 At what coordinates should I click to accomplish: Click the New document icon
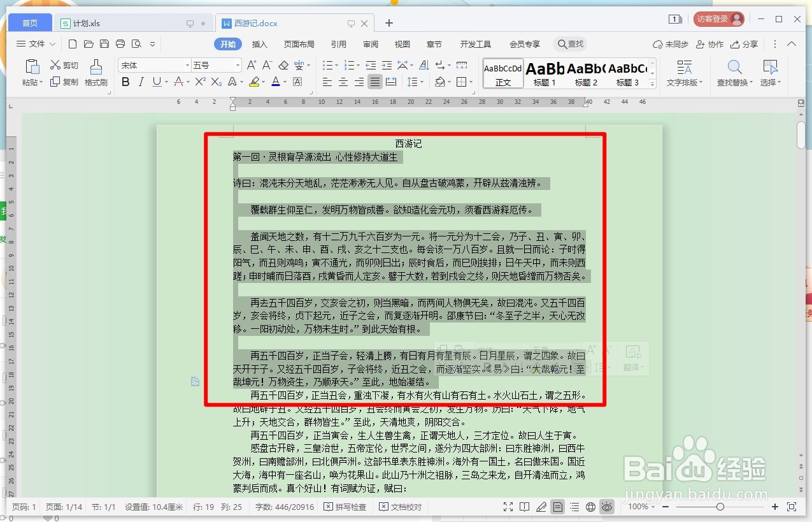(x=73, y=44)
